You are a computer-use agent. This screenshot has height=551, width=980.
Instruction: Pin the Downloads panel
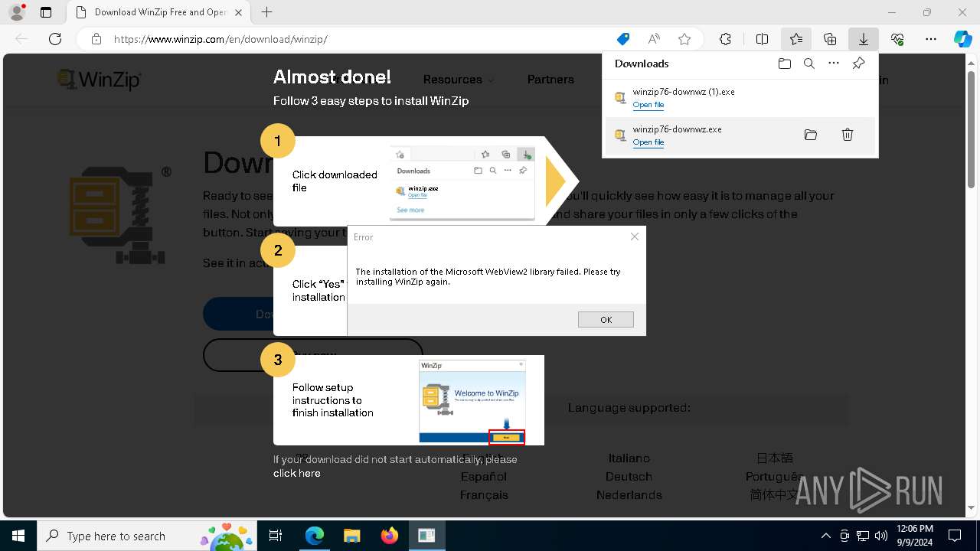858,64
